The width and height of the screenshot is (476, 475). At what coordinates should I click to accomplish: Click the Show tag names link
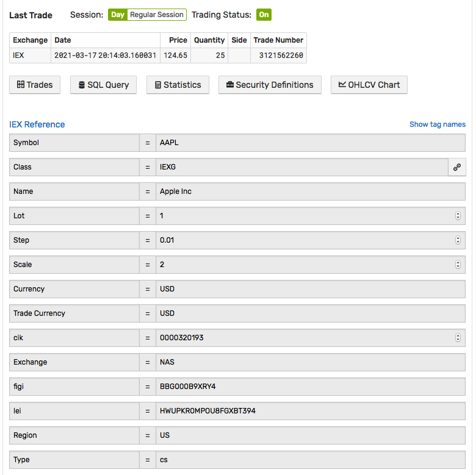tap(437, 124)
